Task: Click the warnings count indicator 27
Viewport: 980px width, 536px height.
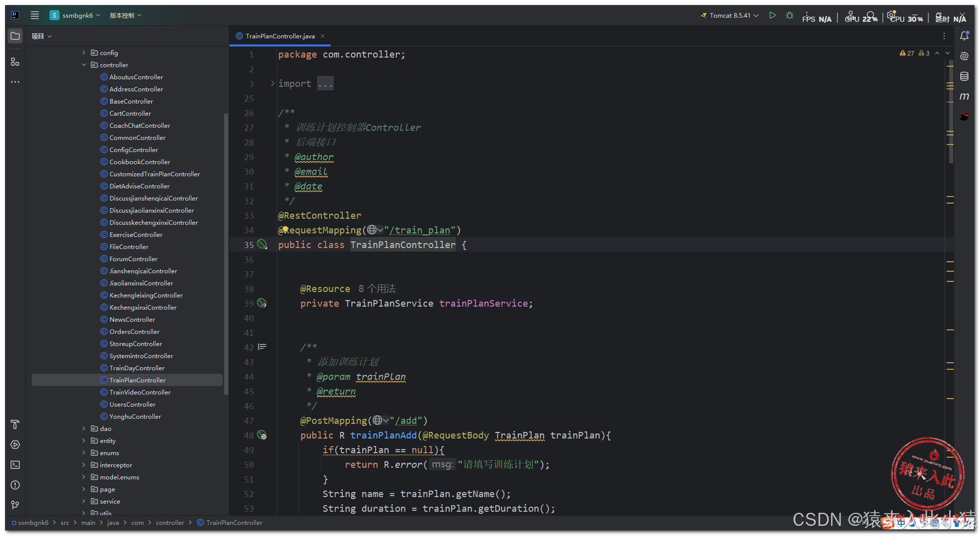Action: [x=907, y=53]
